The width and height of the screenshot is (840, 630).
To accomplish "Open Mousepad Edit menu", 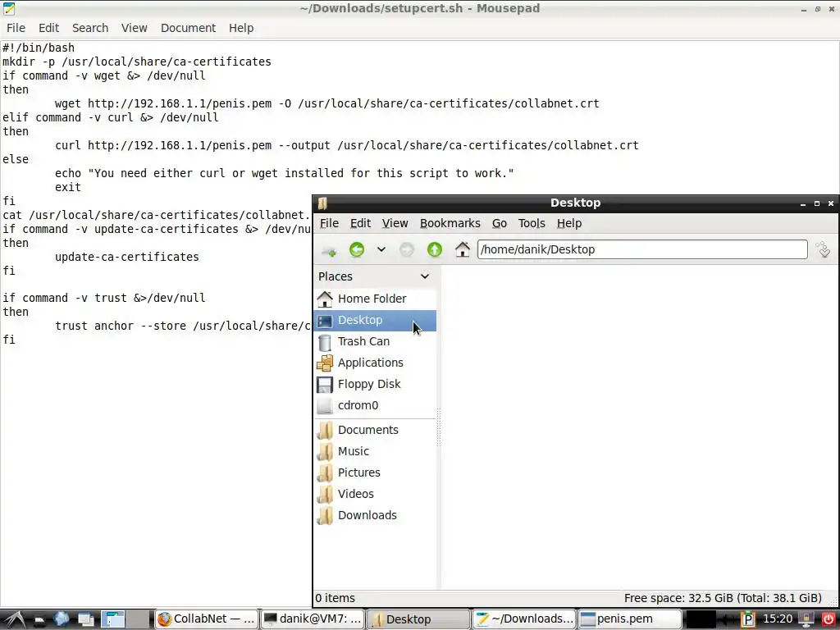I will tap(48, 28).
